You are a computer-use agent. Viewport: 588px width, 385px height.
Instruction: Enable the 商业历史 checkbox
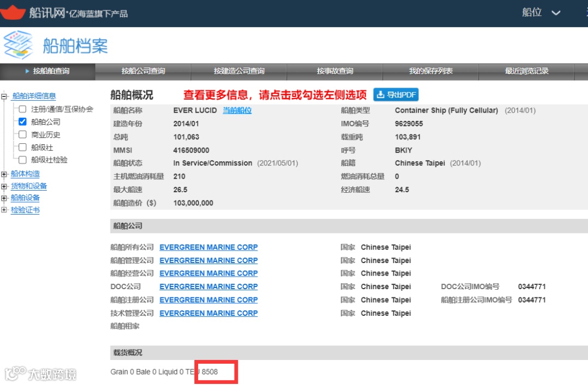pos(22,135)
